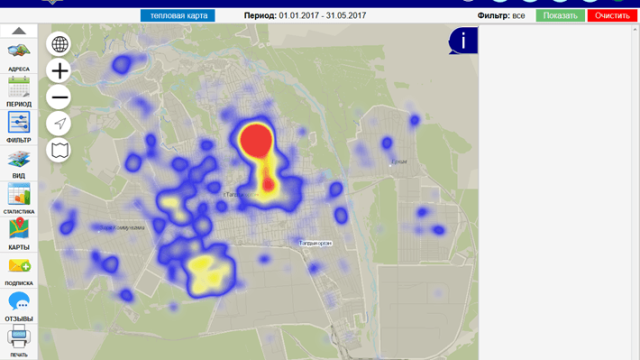
Task: Click the up arrow of right scrollbar
Action: (x=635, y=29)
